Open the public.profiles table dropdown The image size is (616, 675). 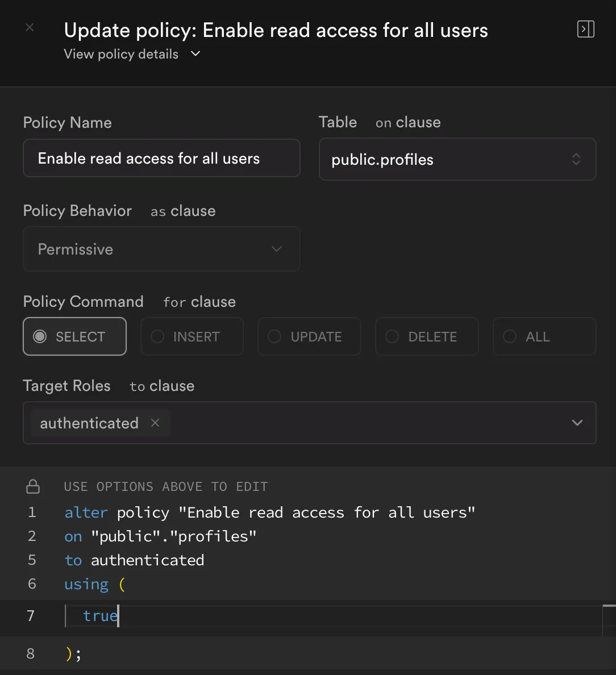pyautogui.click(x=457, y=160)
